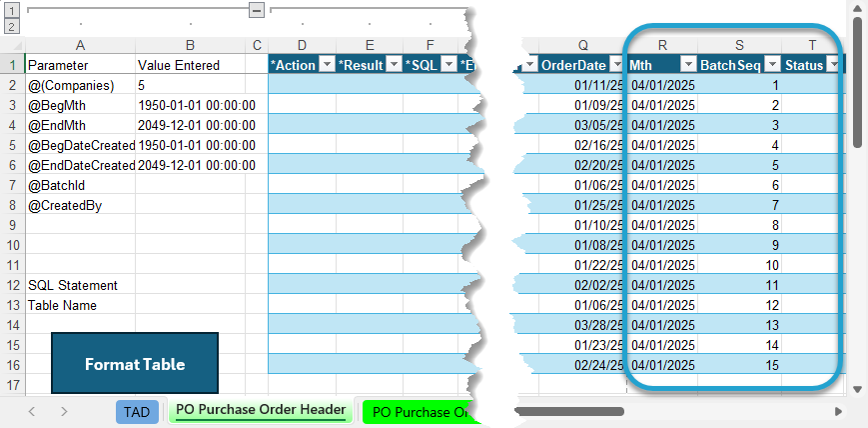Open the Batch Seq column filter dropdown
Screen dimensions: 868x428
tap(773, 65)
